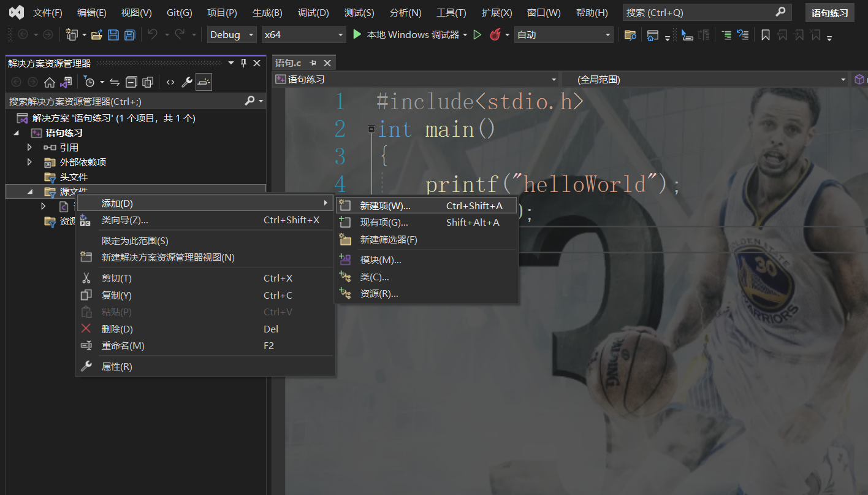Click the pending changes filter clock icon
Screen dimensions: 868x495
point(89,82)
